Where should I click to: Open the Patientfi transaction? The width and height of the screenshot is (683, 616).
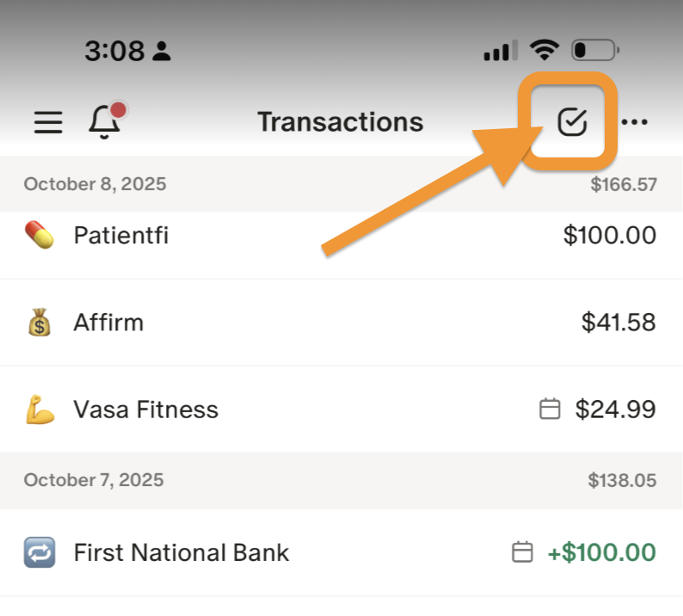(121, 235)
